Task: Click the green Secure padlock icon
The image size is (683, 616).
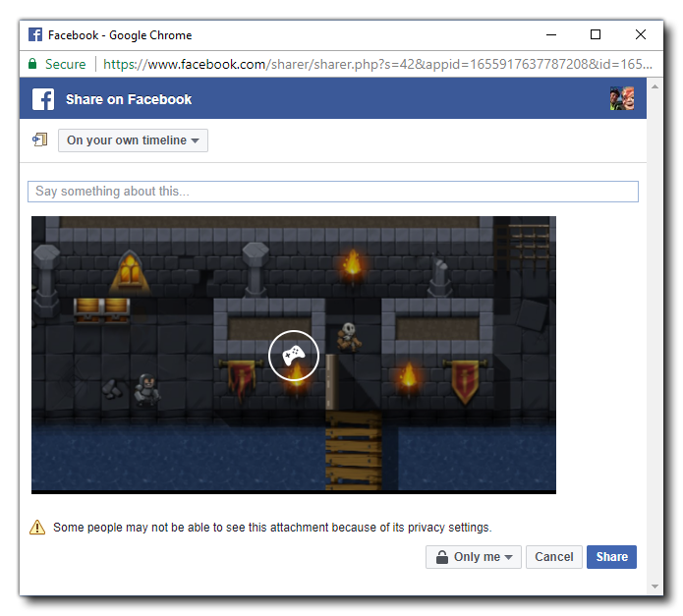Action: (x=32, y=64)
